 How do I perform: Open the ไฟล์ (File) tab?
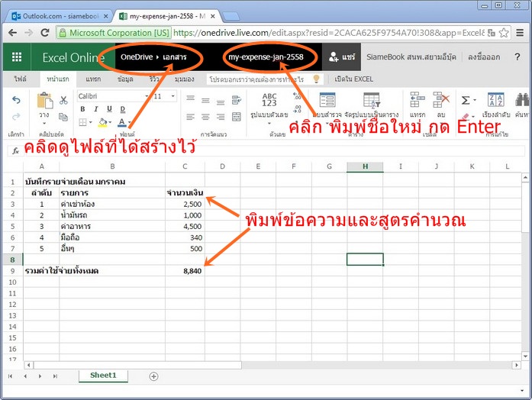point(20,79)
